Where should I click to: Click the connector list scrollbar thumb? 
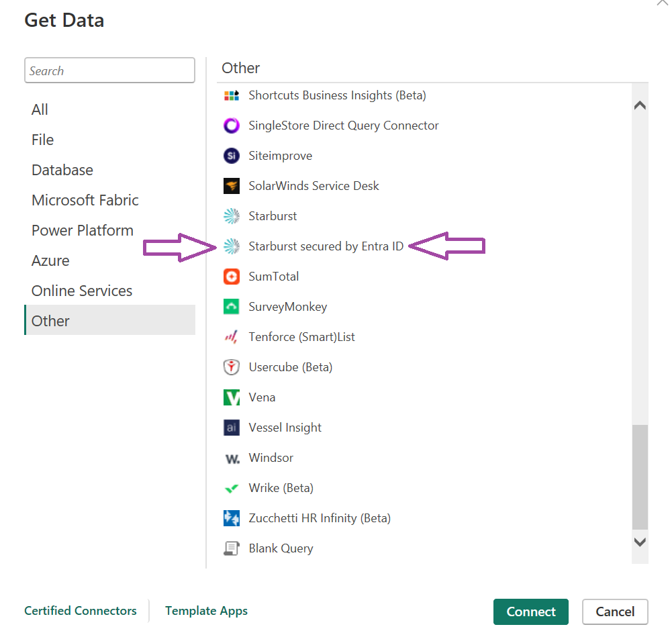click(x=640, y=477)
